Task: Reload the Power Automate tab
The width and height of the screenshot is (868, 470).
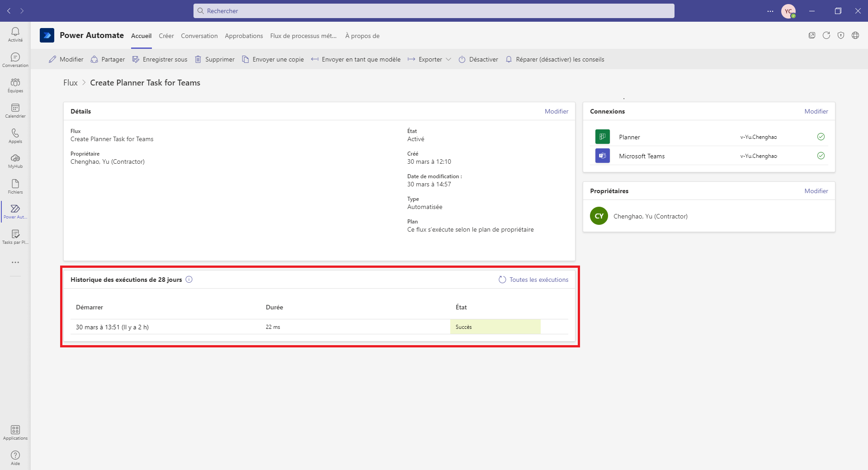Action: point(826,35)
